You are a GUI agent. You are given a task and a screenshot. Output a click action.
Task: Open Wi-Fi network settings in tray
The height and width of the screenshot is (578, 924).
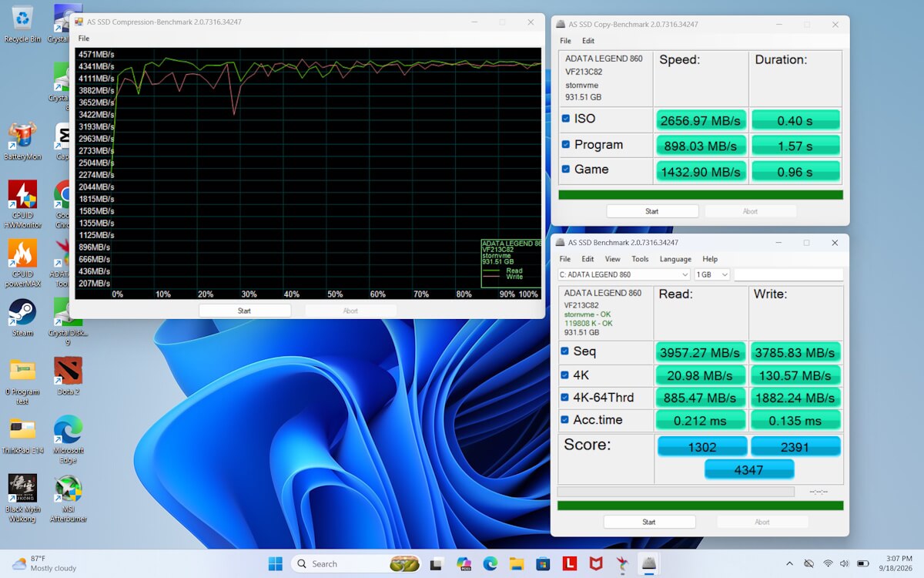point(828,563)
